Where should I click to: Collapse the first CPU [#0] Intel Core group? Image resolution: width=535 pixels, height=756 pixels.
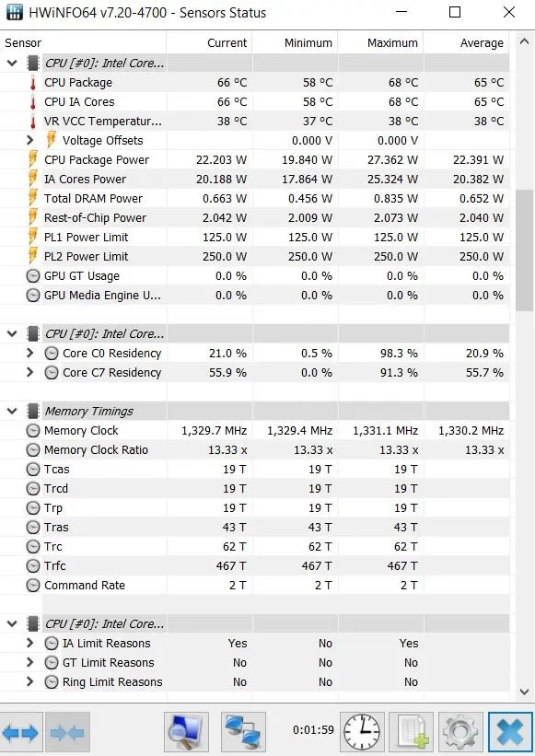[x=12, y=64]
